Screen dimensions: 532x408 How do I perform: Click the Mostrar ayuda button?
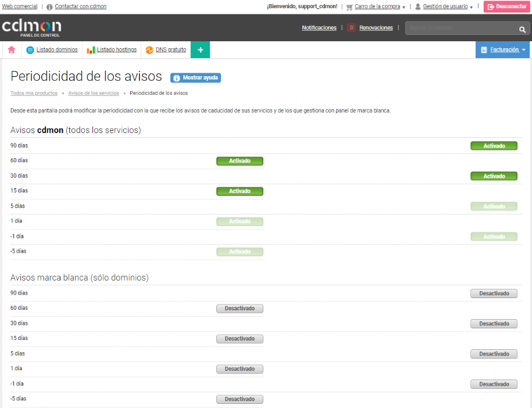(195, 78)
